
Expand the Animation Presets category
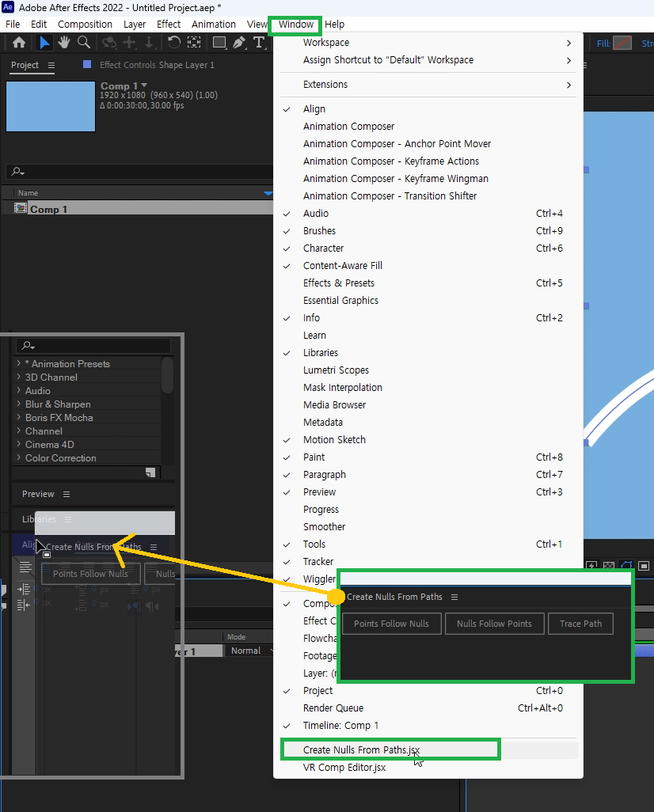pos(19,363)
